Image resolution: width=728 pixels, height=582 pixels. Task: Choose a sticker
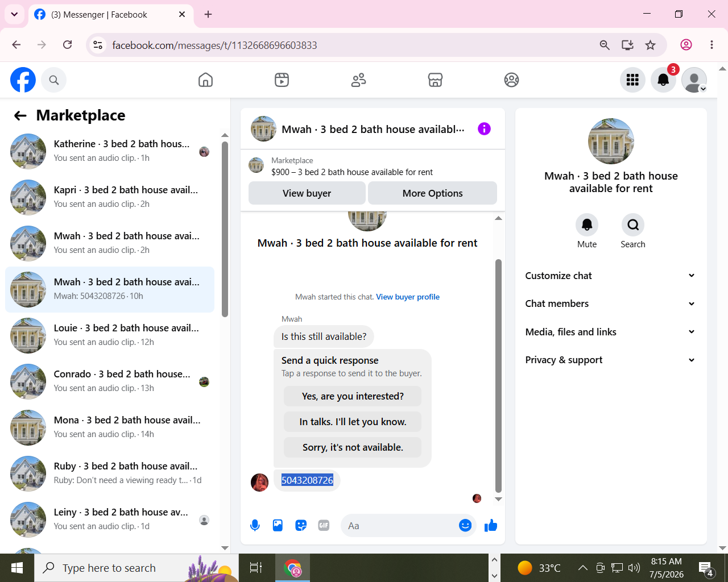click(x=301, y=526)
